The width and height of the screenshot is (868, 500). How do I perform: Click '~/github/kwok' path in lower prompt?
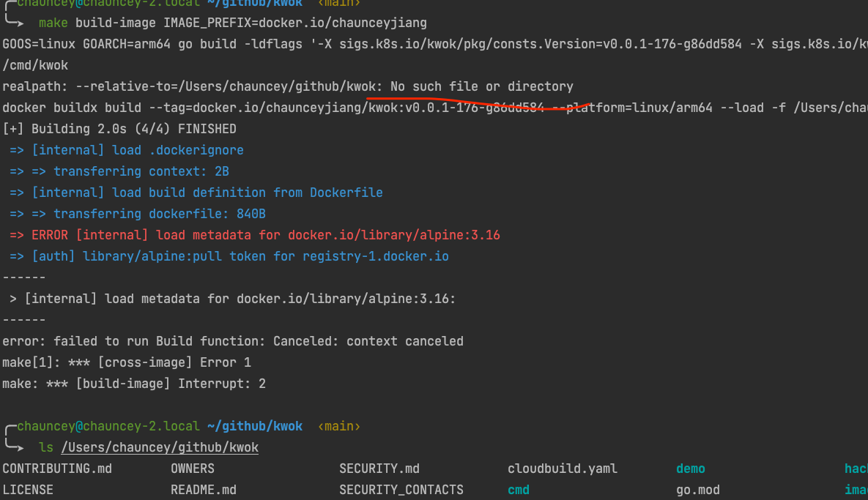pos(255,427)
